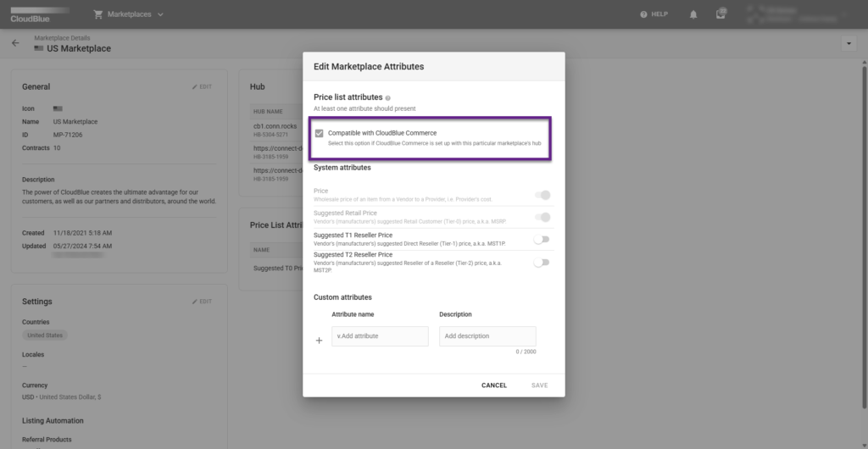The height and width of the screenshot is (449, 868).
Task: Enable Suggested T2 Reseller Price switch
Action: (x=542, y=263)
